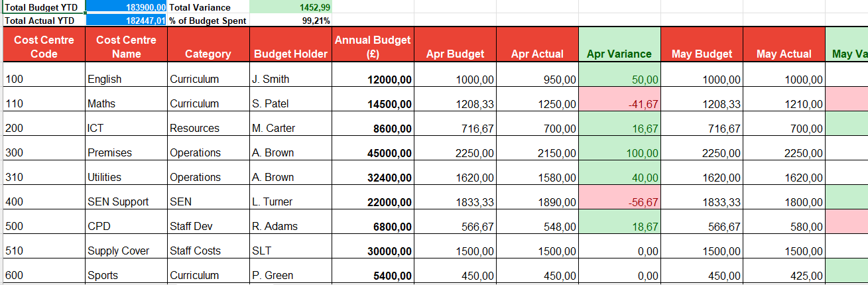Click cost centre code 600 cell
This screenshot has width=868, height=285.
tap(44, 275)
